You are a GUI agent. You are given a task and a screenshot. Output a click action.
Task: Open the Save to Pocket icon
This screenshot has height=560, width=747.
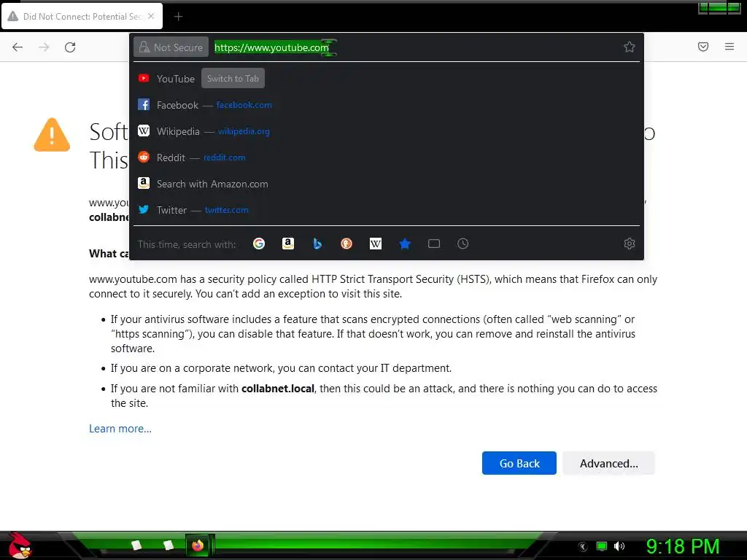click(703, 47)
